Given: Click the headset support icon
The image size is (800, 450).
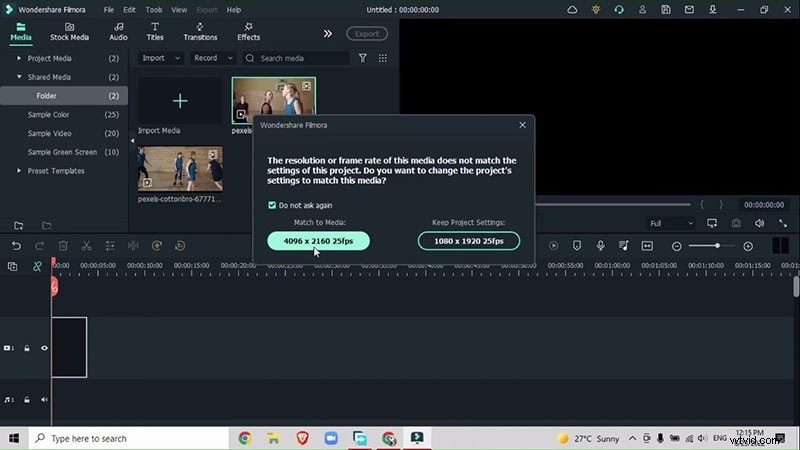Looking at the screenshot, I should (x=619, y=10).
